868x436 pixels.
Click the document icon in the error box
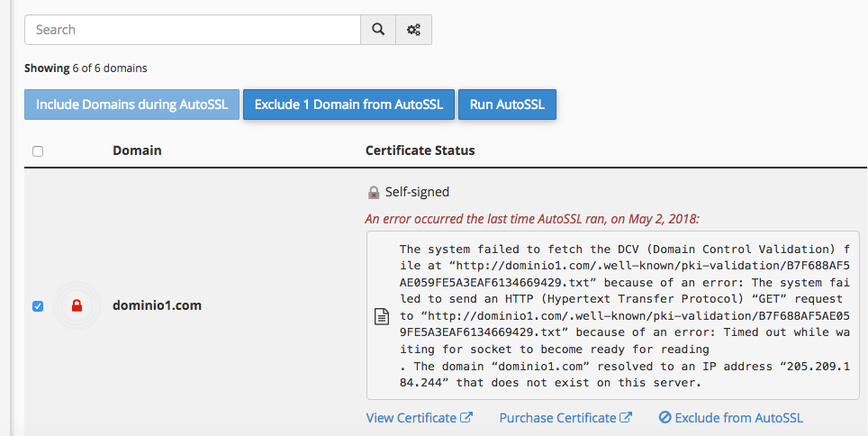tap(382, 316)
